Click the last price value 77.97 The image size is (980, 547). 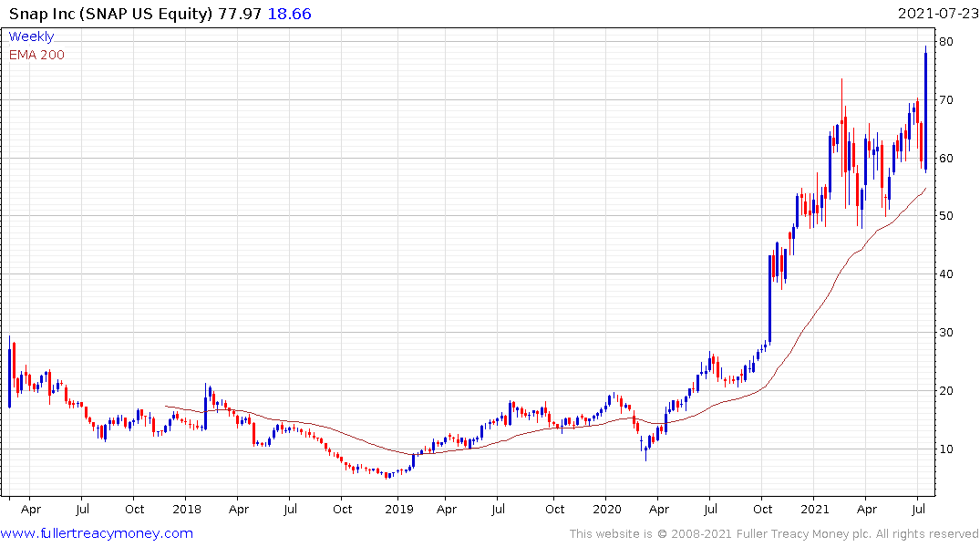[240, 14]
